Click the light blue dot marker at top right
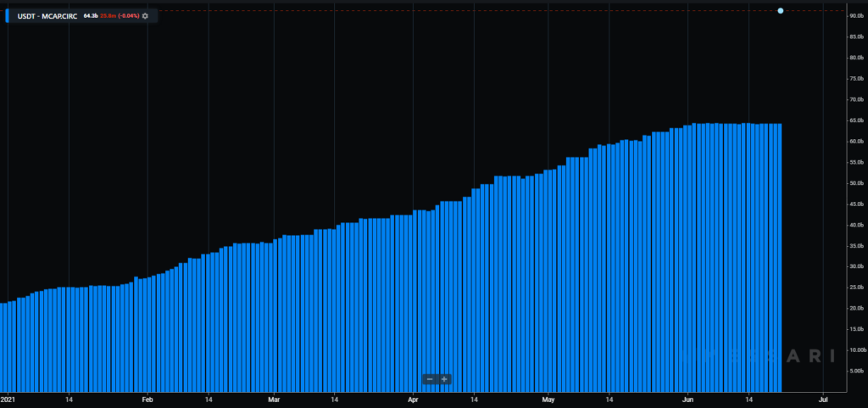The image size is (868, 408). click(x=780, y=11)
